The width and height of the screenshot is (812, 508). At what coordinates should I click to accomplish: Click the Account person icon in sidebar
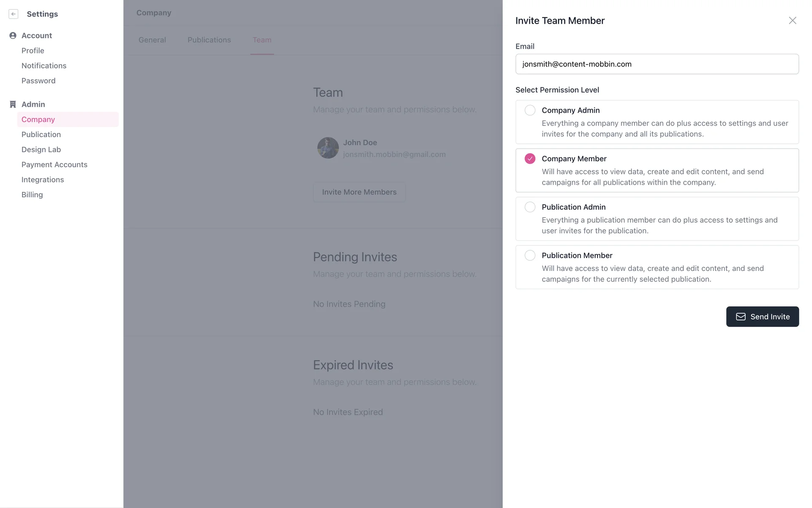coord(13,36)
